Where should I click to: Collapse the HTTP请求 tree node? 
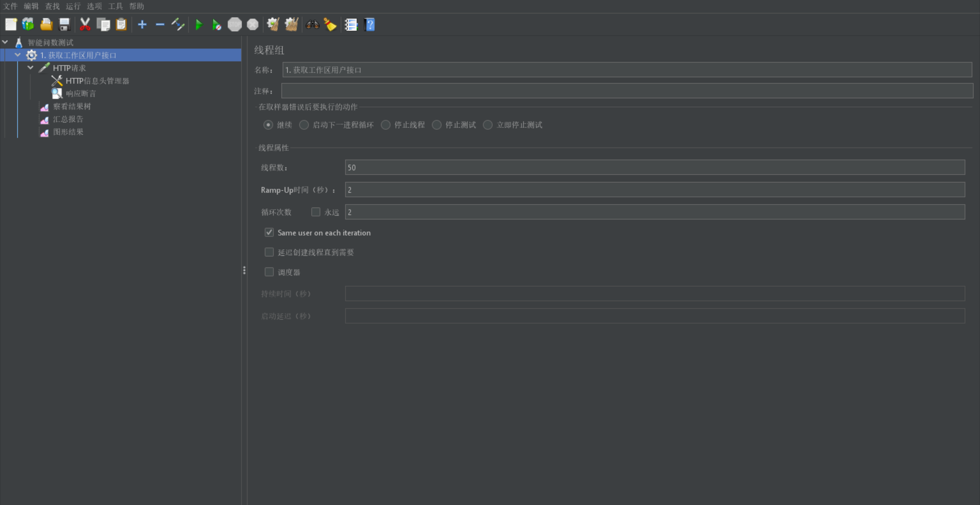(x=30, y=68)
